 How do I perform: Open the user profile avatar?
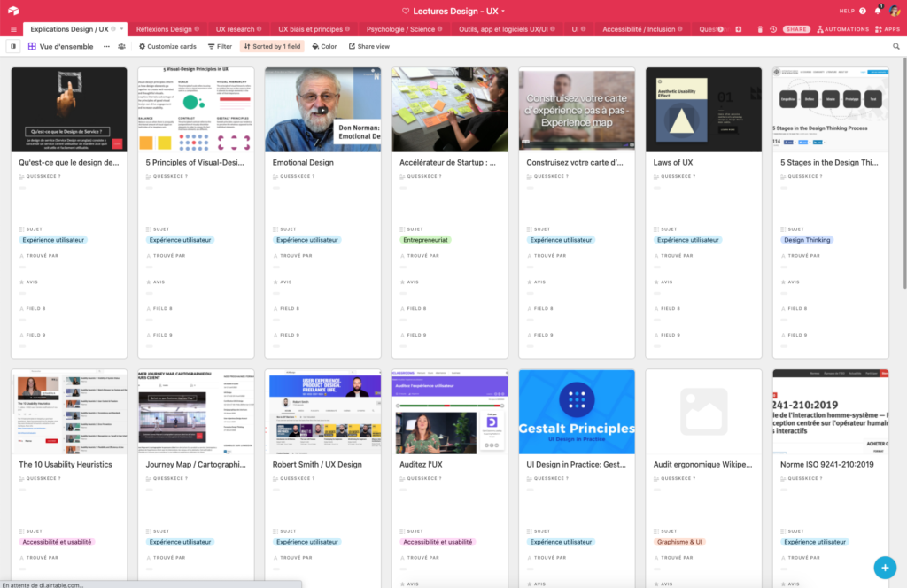[895, 11]
